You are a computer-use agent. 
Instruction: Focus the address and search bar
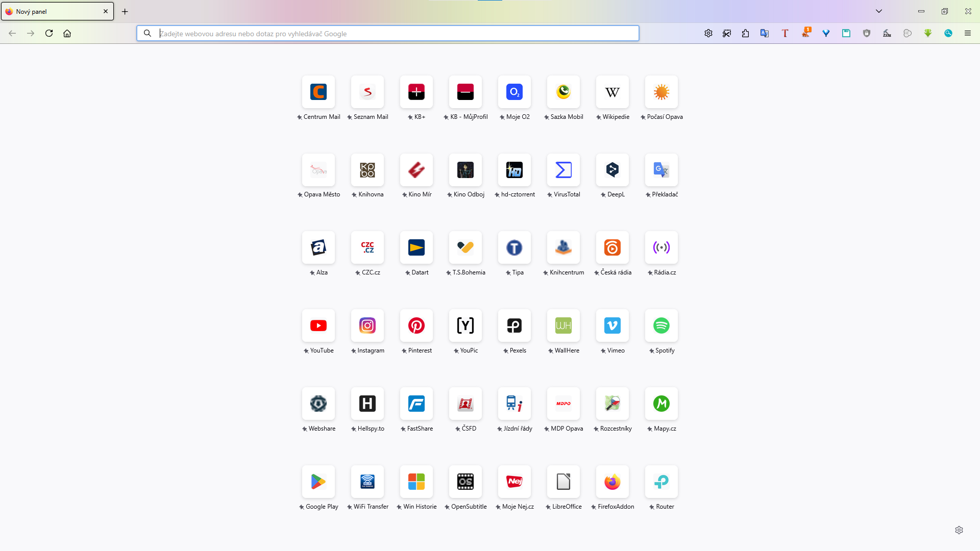[x=388, y=34]
